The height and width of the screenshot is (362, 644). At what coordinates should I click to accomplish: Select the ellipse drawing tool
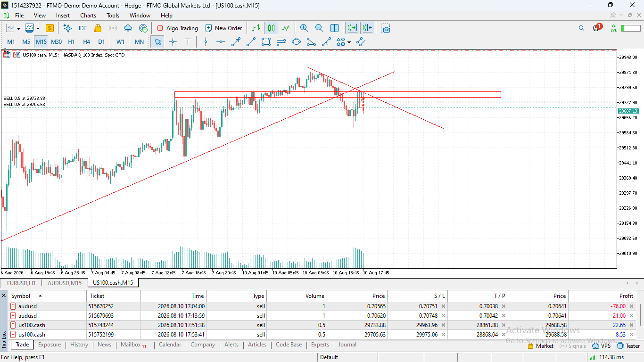(296, 42)
